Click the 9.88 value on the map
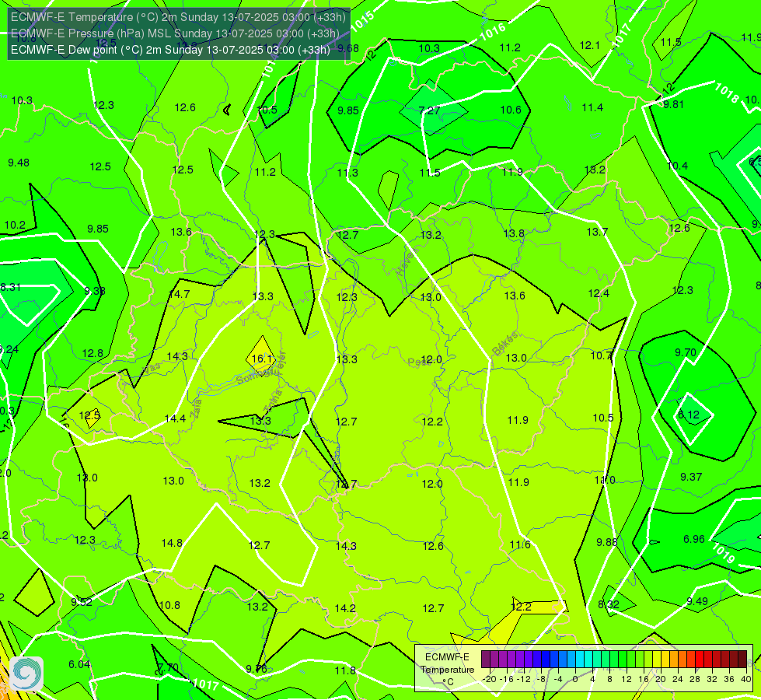This screenshot has width=761, height=700. [x=606, y=541]
